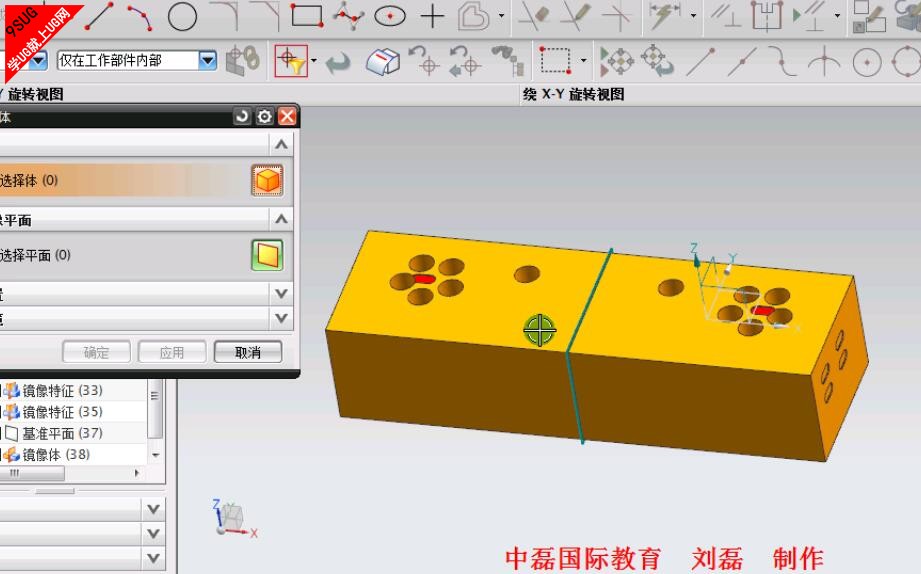Screen dimensions: 921x574
Task: Collapse the mirror plane section
Action: [x=281, y=219]
